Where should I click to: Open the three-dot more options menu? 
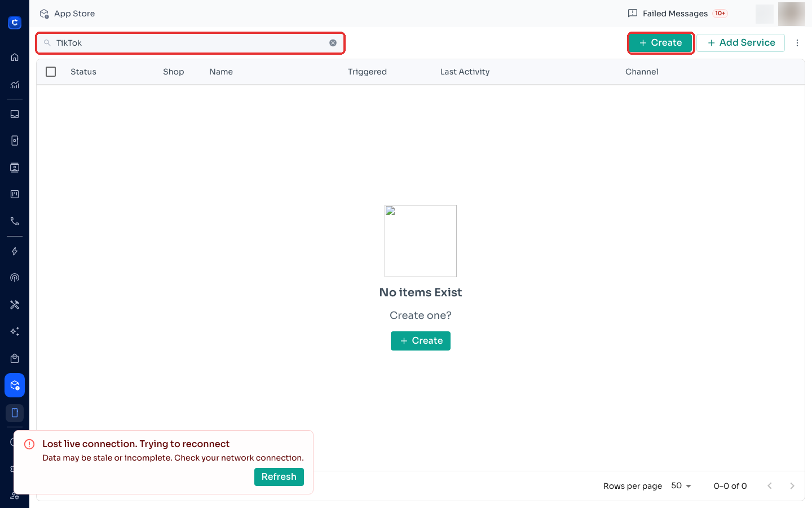tap(797, 43)
